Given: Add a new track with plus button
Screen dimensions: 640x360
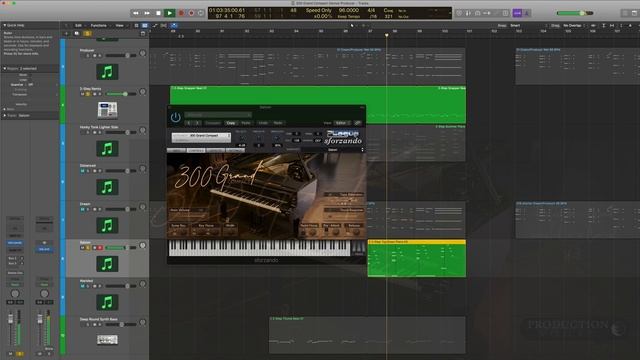Looking at the screenshot, I should 67,33.
